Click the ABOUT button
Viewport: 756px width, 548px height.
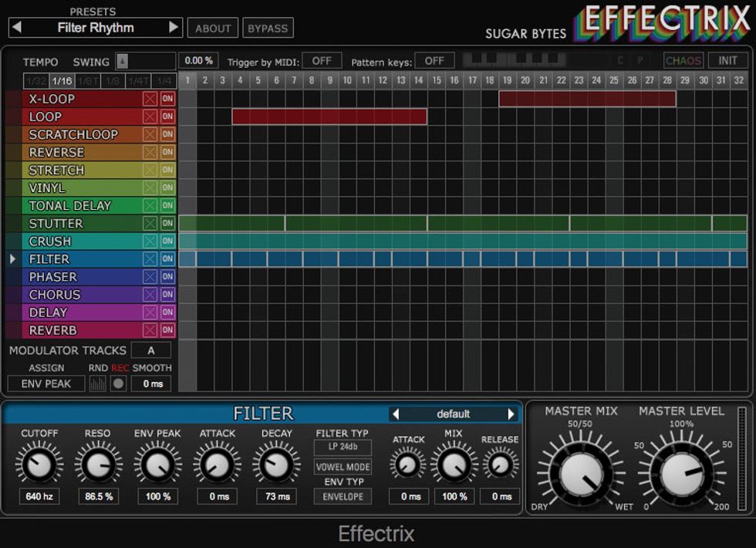click(213, 29)
